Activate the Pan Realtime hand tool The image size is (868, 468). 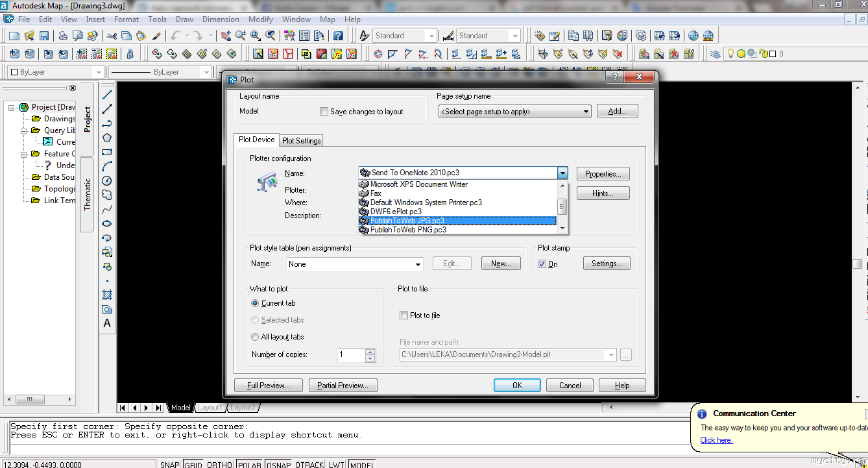click(x=225, y=36)
